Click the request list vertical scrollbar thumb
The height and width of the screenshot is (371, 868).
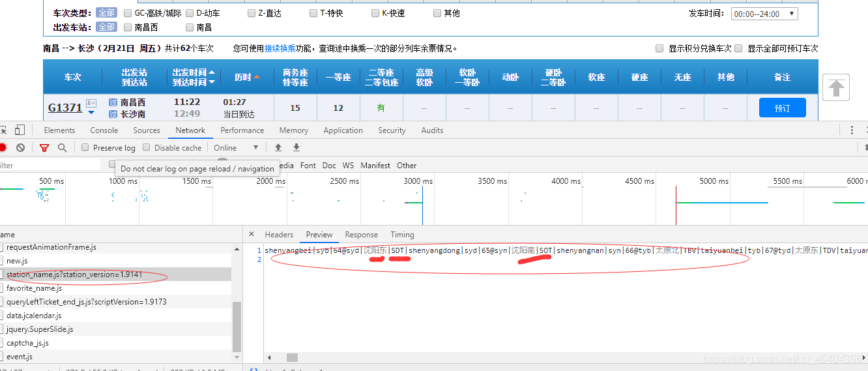(x=237, y=327)
